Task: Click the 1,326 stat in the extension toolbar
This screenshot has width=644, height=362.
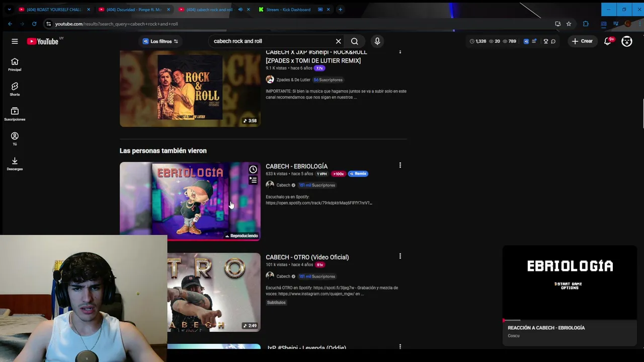Action: click(x=478, y=41)
